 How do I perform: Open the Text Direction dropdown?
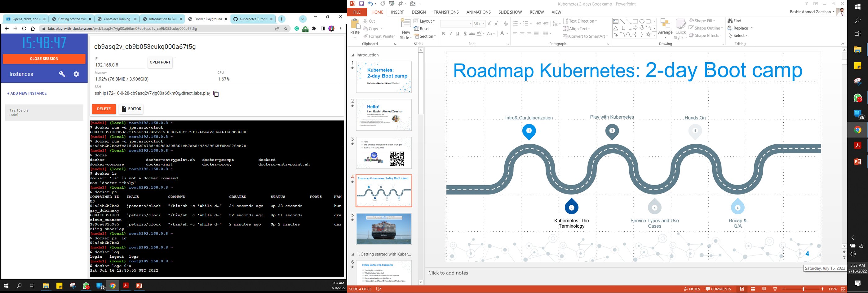(580, 21)
